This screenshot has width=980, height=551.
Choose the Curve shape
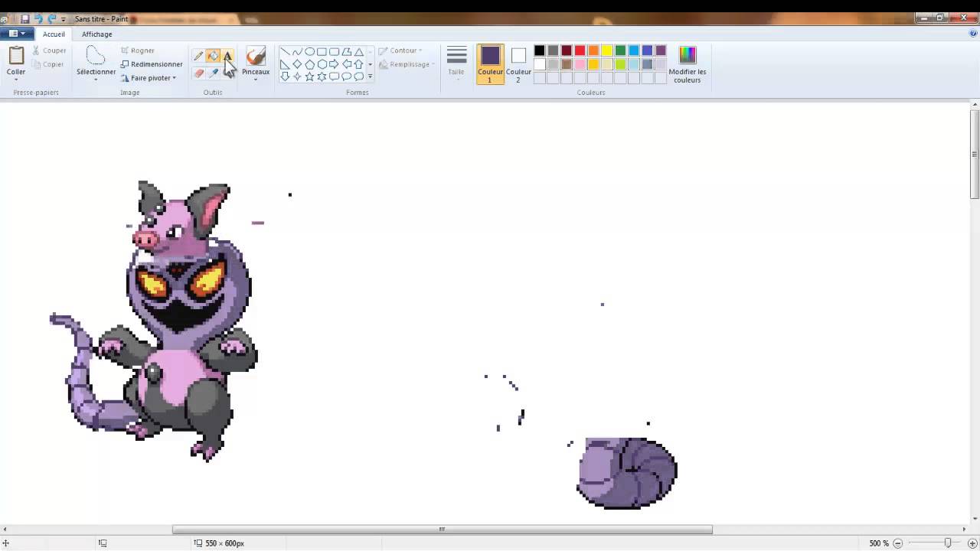tap(297, 52)
